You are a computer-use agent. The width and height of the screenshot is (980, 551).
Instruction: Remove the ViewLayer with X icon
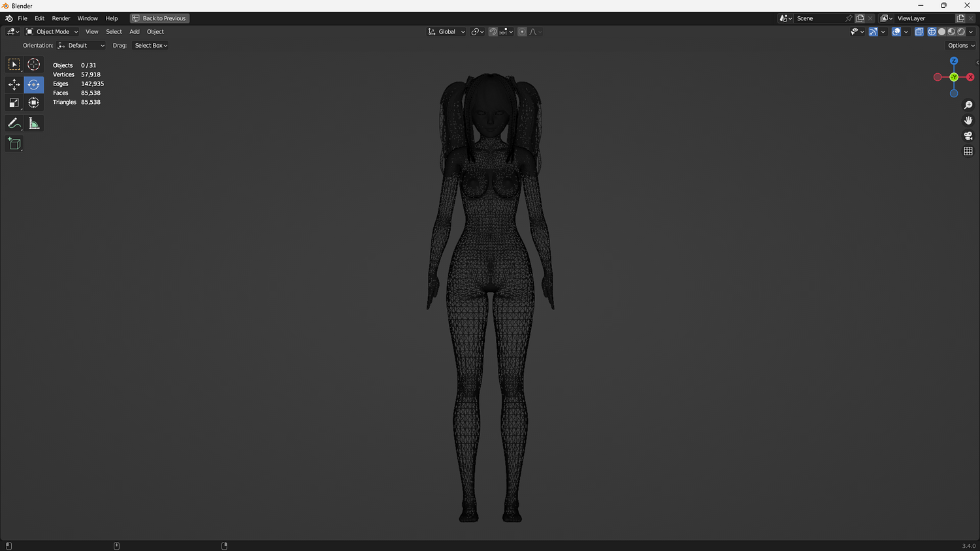tap(971, 18)
